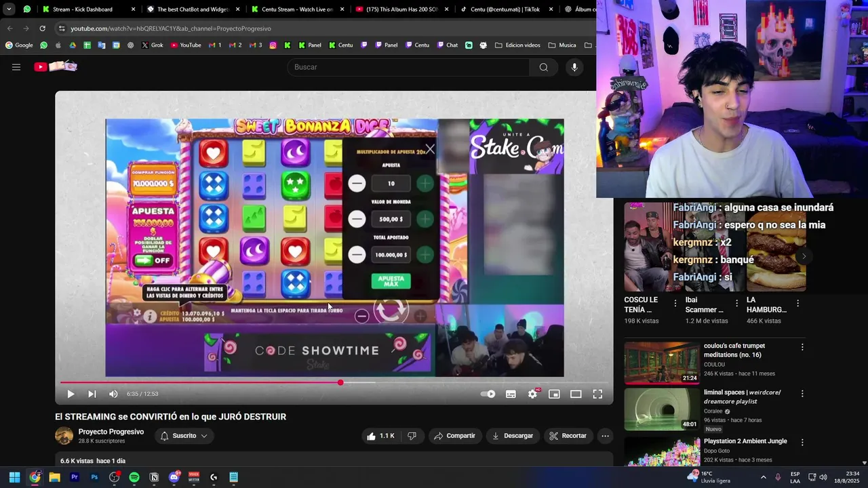868x488 pixels.
Task: Open options for coulou's cafe trumpet video
Action: tap(802, 347)
